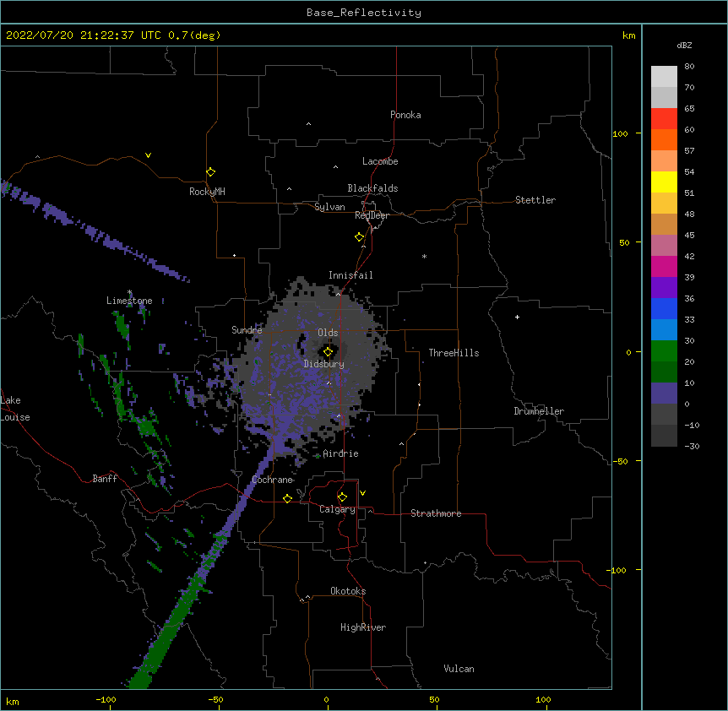Click the Drumheller town label
This screenshot has width=728, height=711.
point(539,411)
